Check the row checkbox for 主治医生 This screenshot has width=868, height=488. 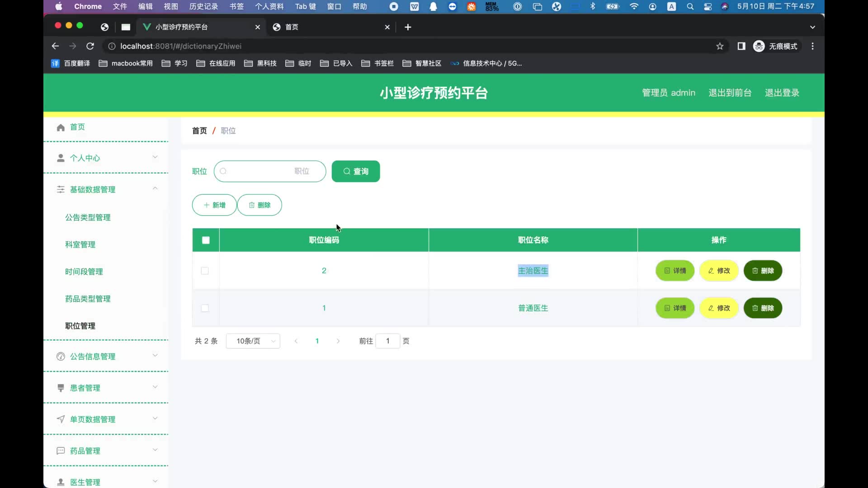(x=205, y=271)
